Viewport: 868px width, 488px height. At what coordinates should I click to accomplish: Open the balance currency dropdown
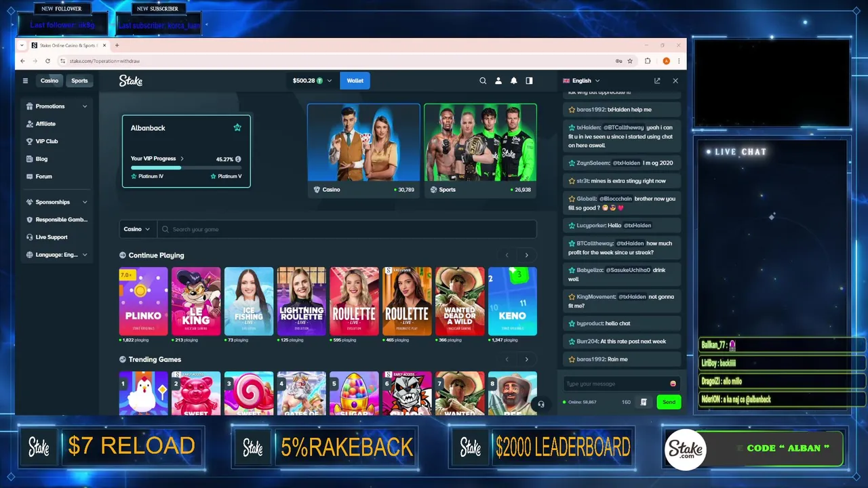[x=313, y=81]
